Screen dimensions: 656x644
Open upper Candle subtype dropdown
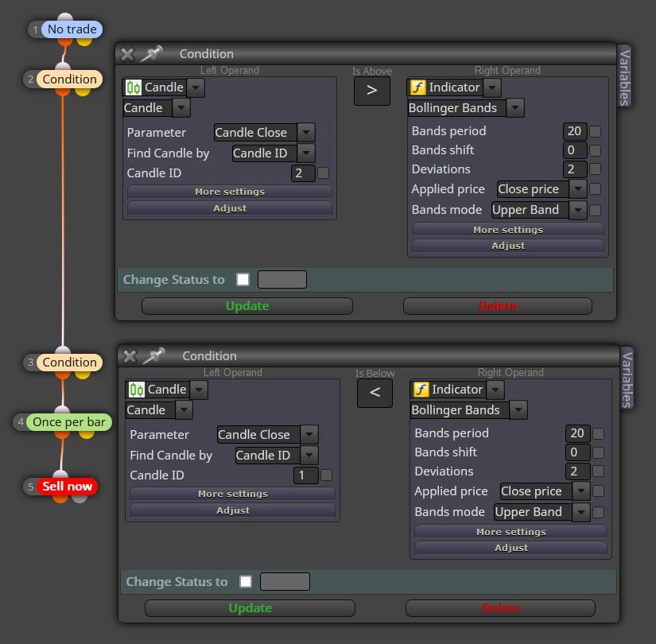181,108
